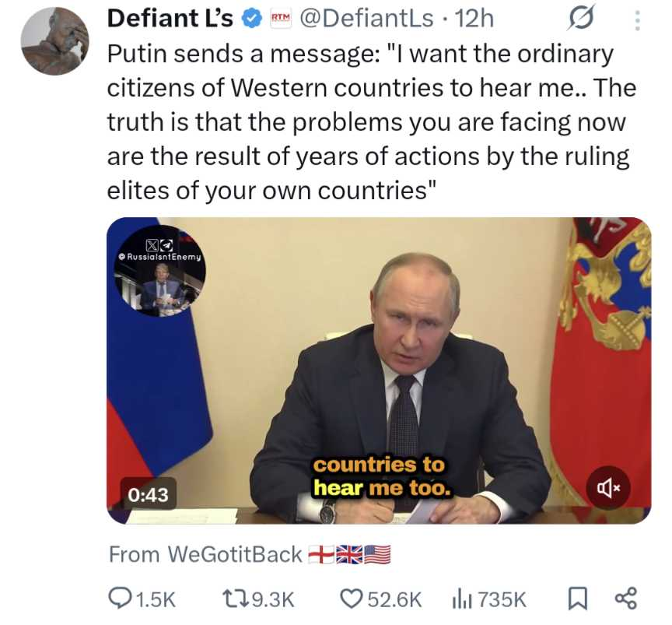Open the @DefiantLs handle link
The width and height of the screenshot is (672, 625).
click(x=366, y=19)
